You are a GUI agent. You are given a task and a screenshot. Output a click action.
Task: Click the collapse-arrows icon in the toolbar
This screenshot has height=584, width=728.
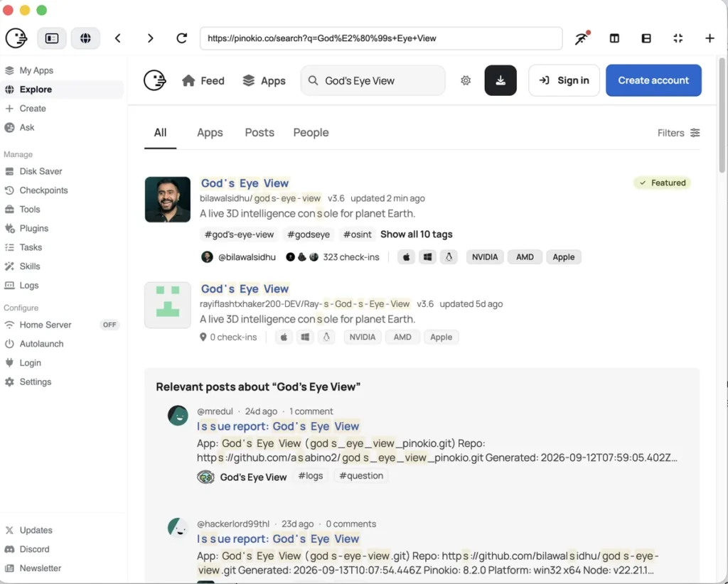point(678,38)
